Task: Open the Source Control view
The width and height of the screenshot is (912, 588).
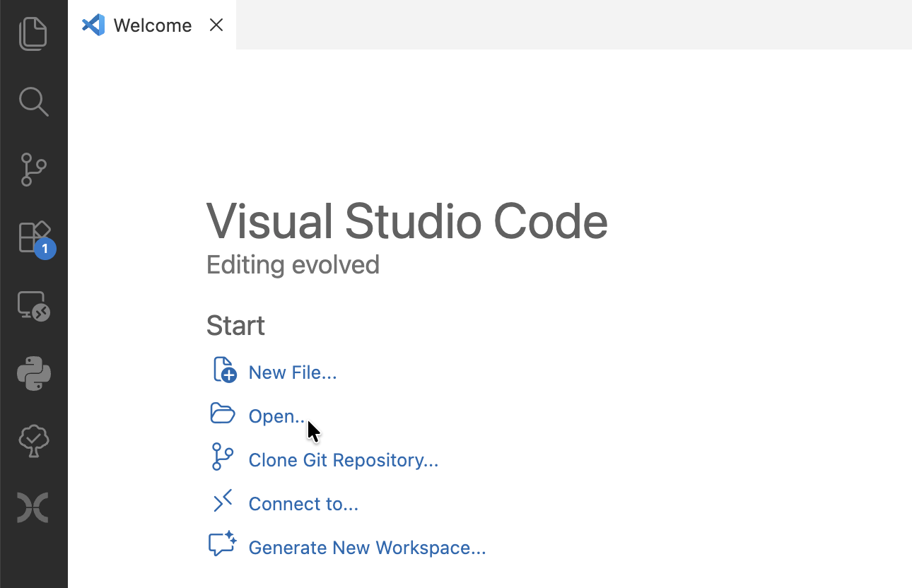Action: [x=33, y=170]
